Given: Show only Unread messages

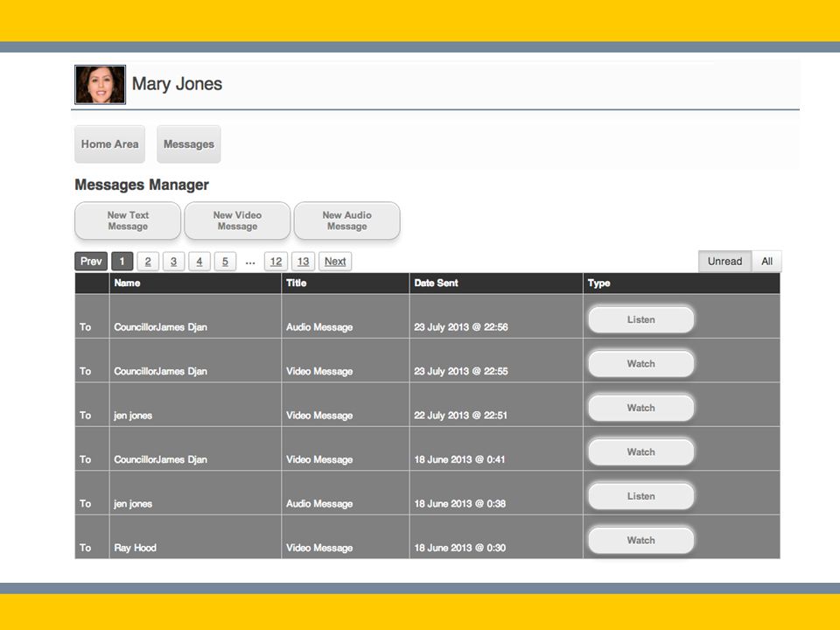Looking at the screenshot, I should coord(724,262).
